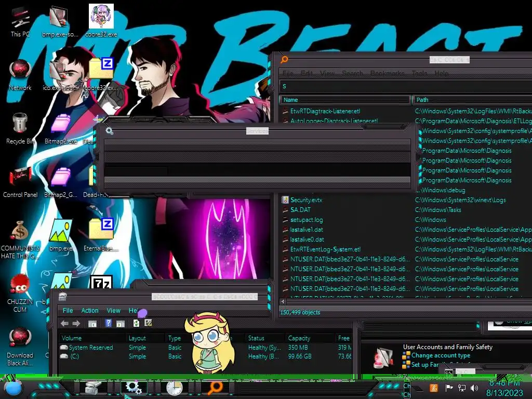The width and height of the screenshot is (532, 399).
Task: Click left arrow of Everything horizontal scrollbar
Action: pos(283,301)
